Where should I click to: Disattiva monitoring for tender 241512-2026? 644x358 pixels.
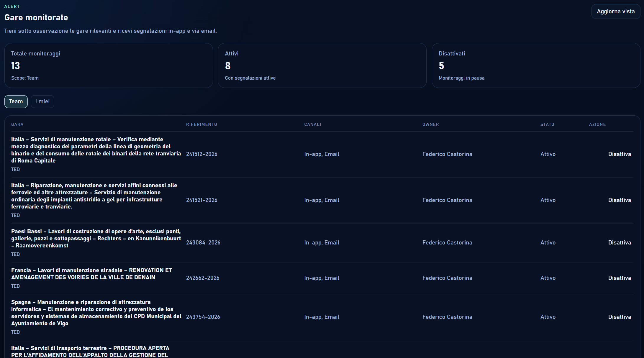pos(619,154)
